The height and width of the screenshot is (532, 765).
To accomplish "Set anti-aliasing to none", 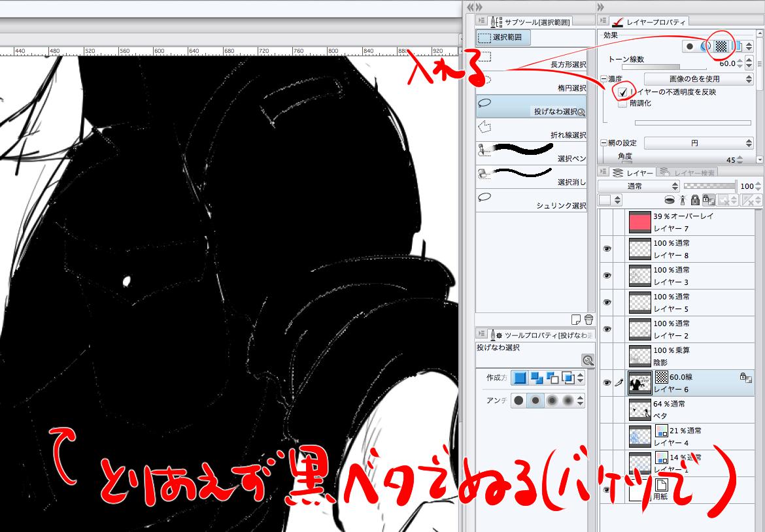I will [x=519, y=401].
